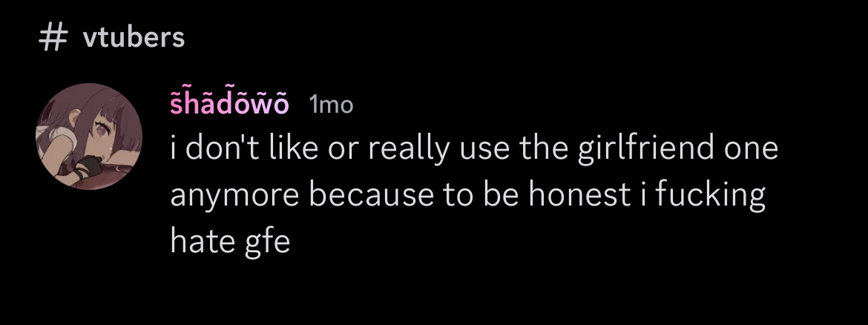Image resolution: width=868 pixels, height=325 pixels.
Task: Click the letter i starting the message
Action: click(174, 147)
